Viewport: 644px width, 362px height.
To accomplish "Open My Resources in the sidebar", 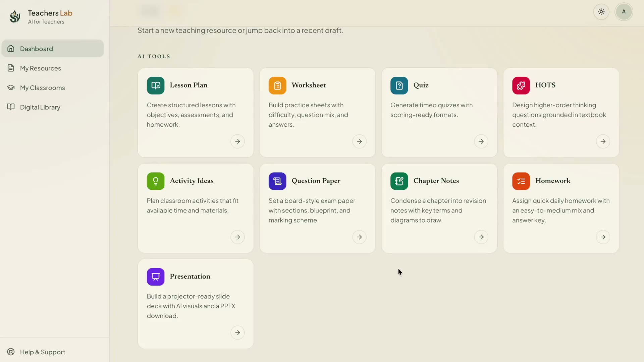I will tap(53, 68).
